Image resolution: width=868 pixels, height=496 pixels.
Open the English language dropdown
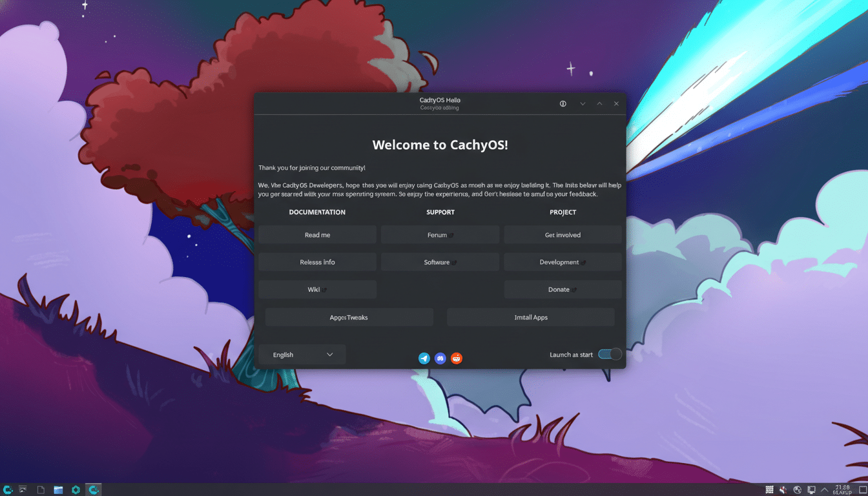[302, 354]
